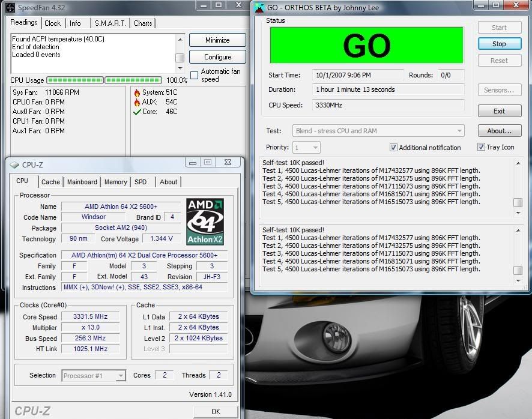
Task: Click the Configure button in SpeedFan
Action: click(217, 56)
